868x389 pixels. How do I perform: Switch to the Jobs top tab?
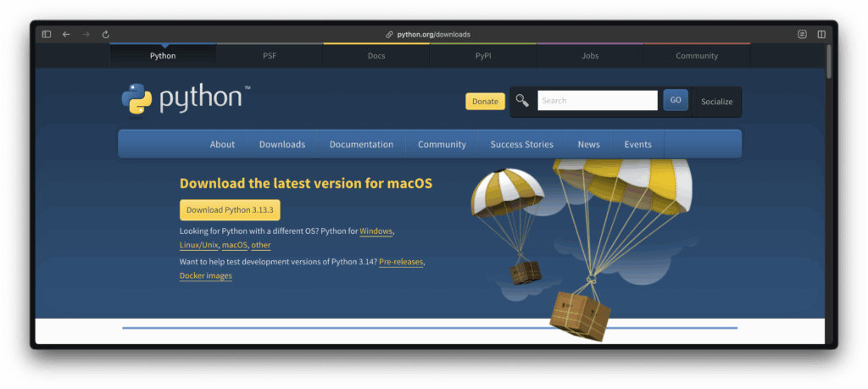point(590,56)
